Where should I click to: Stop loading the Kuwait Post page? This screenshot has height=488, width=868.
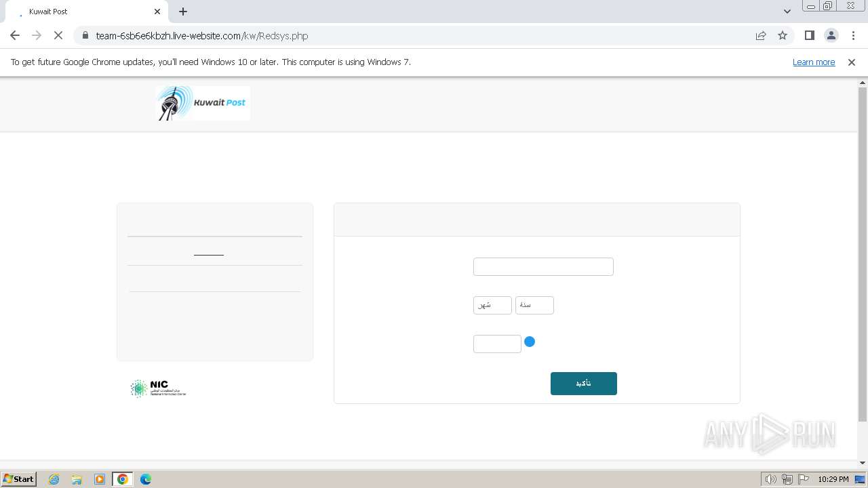tap(58, 35)
